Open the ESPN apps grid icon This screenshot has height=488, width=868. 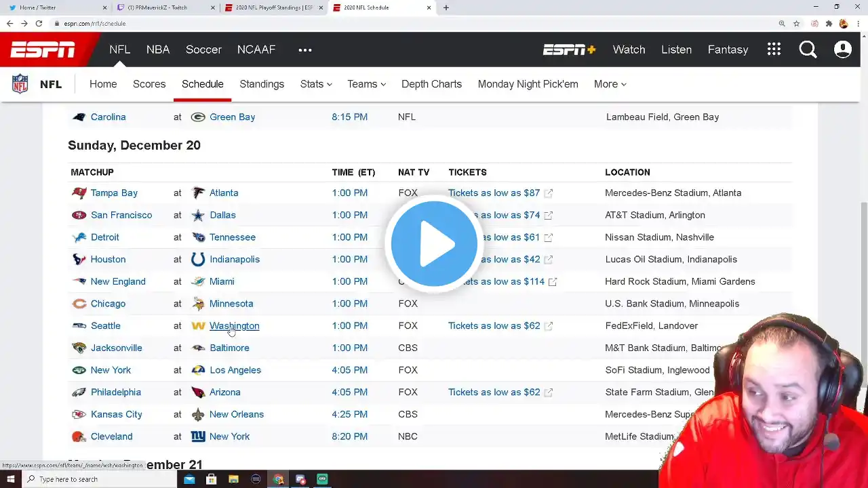[x=774, y=49]
